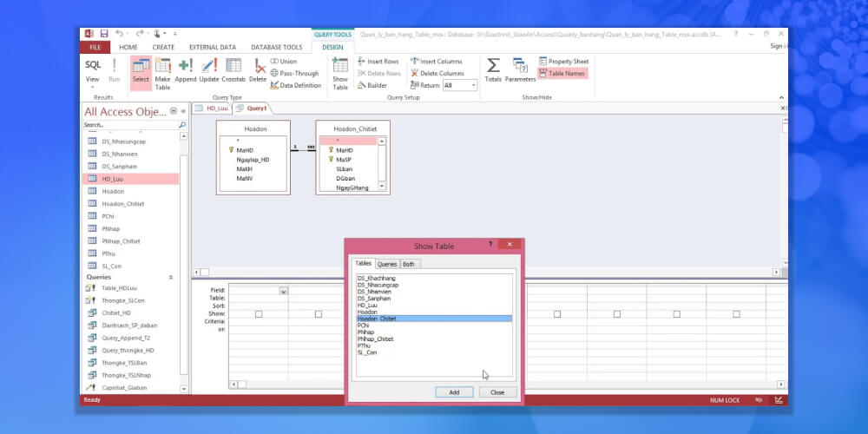Screen dimensions: 868x434
Task: Click the Add button in the Show Table dialog
Action: tap(454, 392)
